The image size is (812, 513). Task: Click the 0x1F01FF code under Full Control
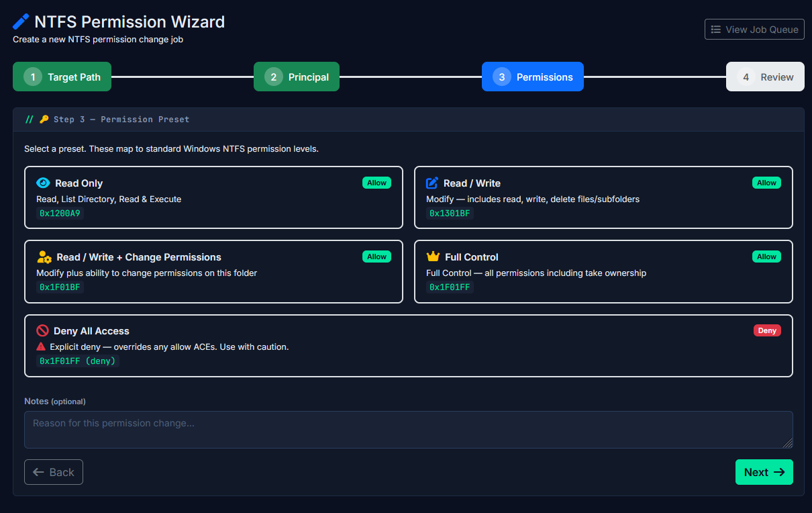(x=450, y=287)
